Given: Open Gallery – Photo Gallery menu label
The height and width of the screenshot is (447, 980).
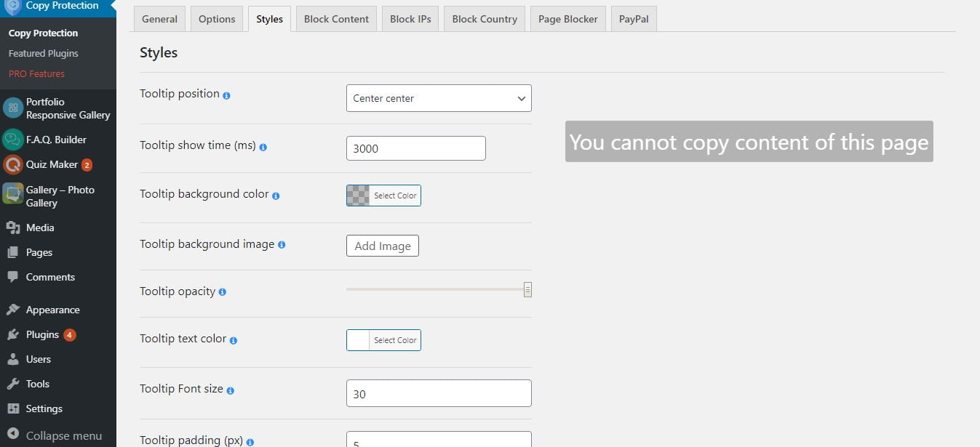Looking at the screenshot, I should (x=60, y=196).
